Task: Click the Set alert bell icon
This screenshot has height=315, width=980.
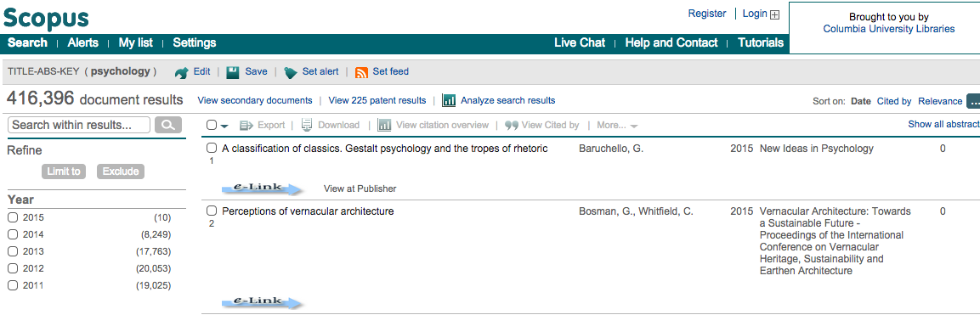Action: pos(291,72)
